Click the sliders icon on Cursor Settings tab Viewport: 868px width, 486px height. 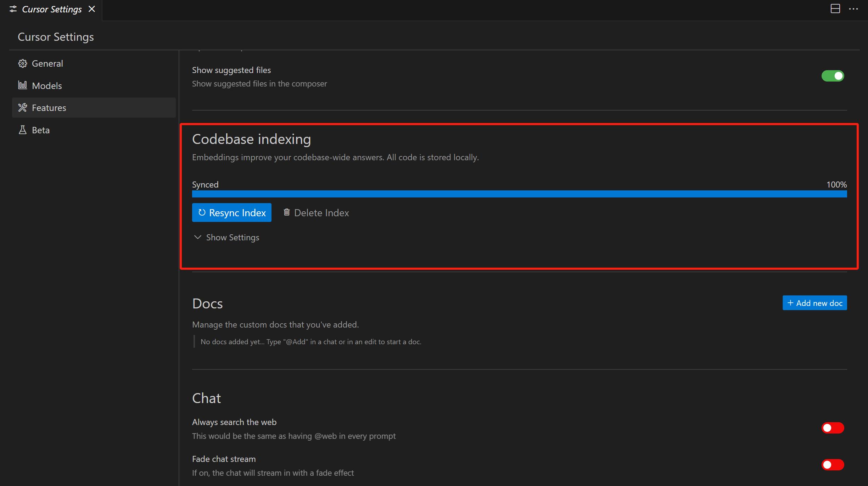coord(13,9)
